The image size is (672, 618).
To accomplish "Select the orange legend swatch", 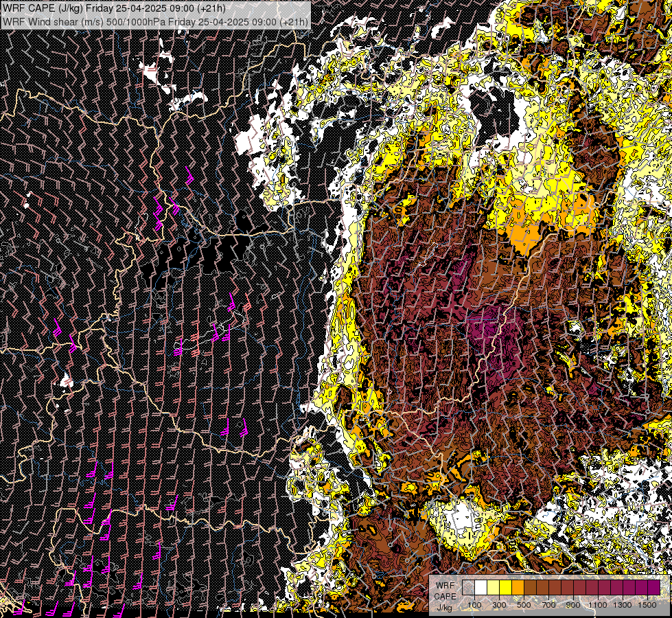I will tap(518, 587).
